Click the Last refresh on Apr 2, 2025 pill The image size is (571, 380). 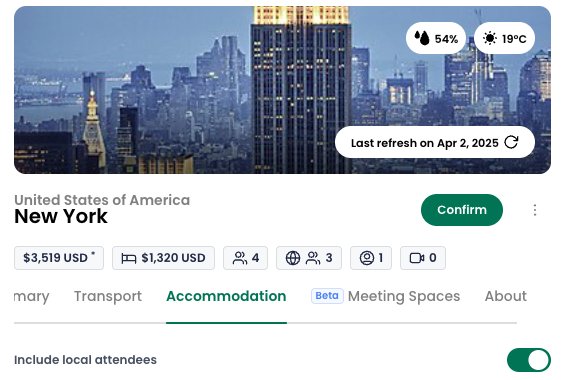(x=435, y=142)
